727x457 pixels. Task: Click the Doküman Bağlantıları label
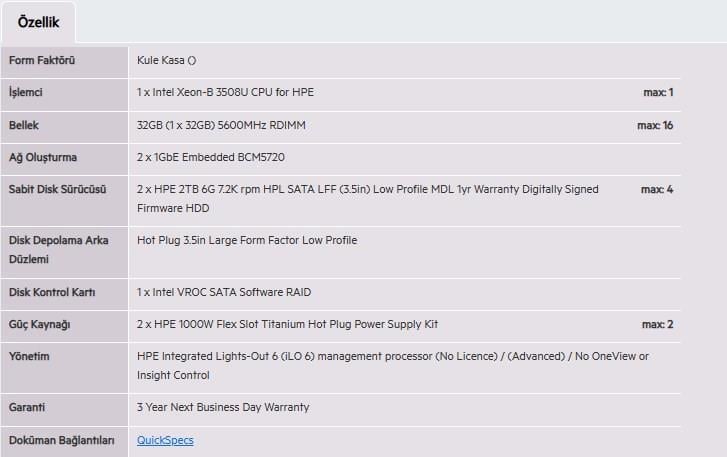click(62, 440)
